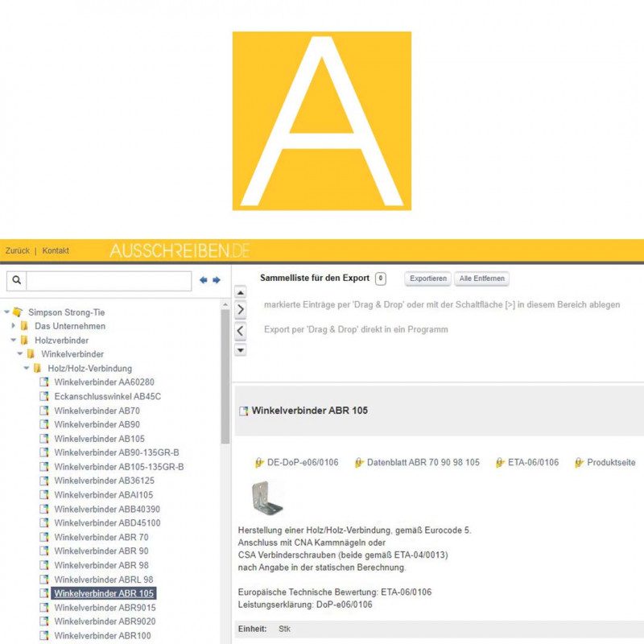Select Winkelverbinder AB105-135GR-B

pos(119,467)
